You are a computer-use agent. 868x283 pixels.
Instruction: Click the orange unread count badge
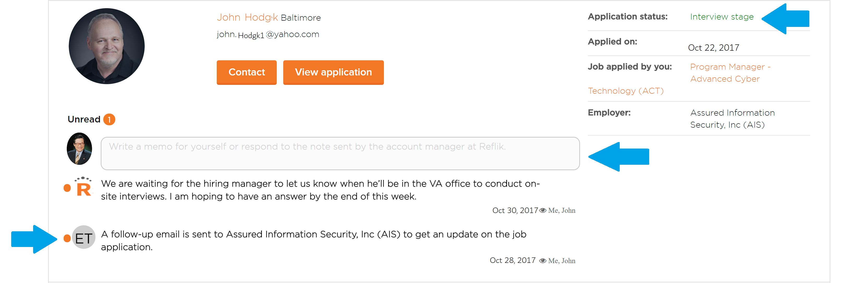pos(109,119)
